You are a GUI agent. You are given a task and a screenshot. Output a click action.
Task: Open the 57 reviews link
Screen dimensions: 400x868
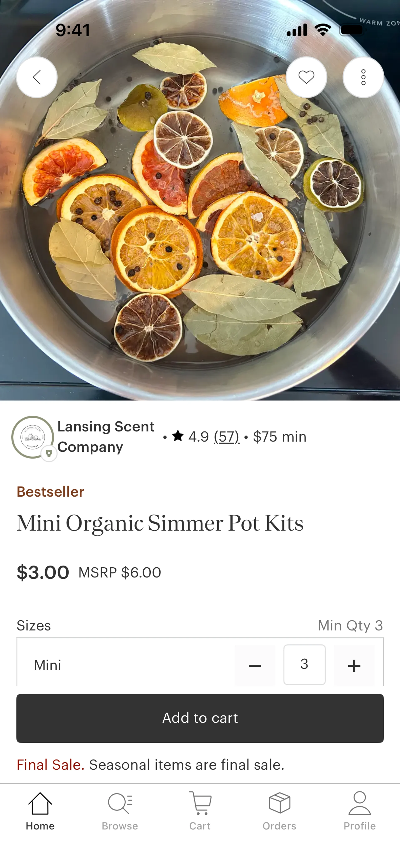click(226, 437)
